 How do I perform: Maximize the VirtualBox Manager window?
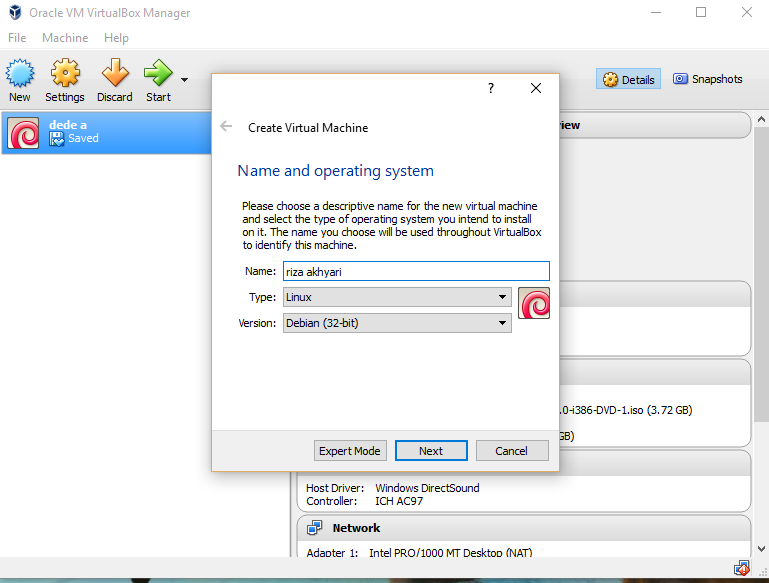[701, 12]
